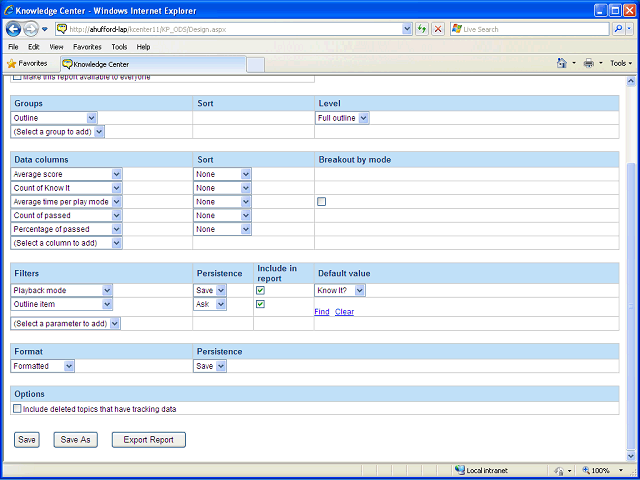Click the Home icon in command bar

[x=562, y=63]
